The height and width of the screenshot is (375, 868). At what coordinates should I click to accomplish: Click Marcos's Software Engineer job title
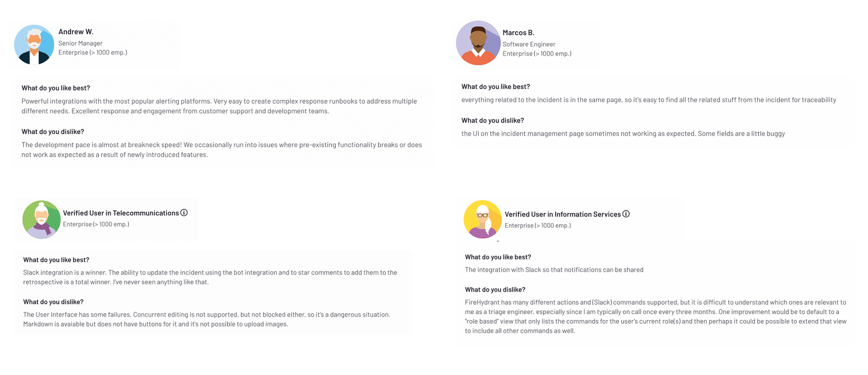point(529,44)
